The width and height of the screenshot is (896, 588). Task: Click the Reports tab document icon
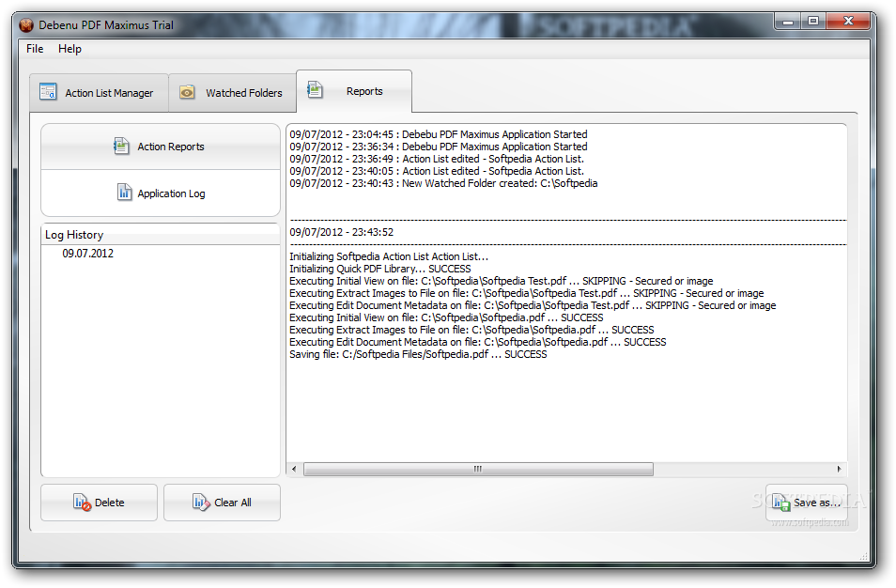point(315,90)
